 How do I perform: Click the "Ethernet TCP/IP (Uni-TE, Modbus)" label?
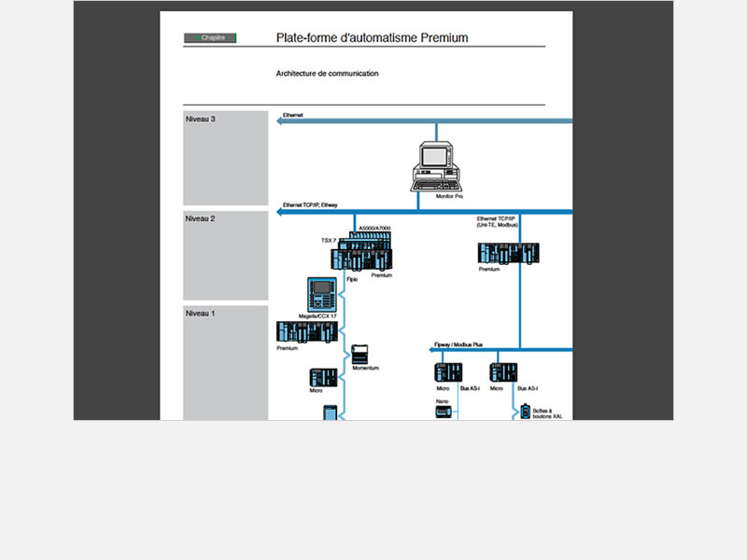[x=498, y=222]
